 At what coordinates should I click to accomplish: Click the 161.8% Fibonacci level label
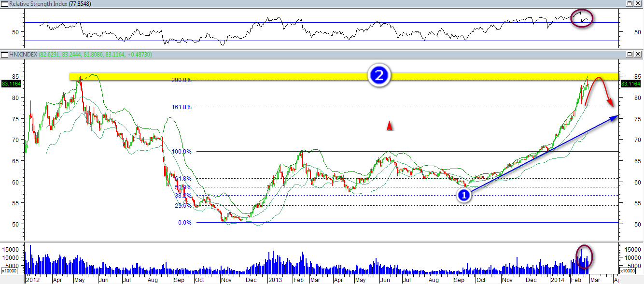coord(182,107)
